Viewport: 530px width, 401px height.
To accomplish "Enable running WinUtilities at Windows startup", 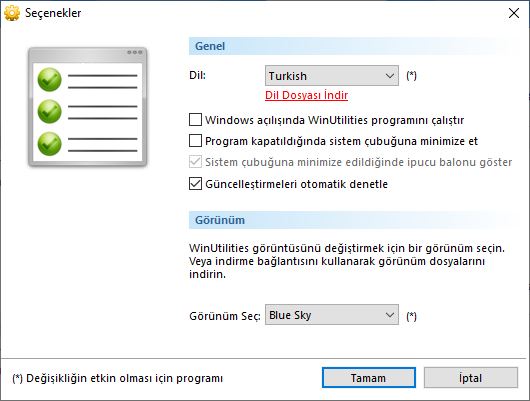I will (x=195, y=120).
